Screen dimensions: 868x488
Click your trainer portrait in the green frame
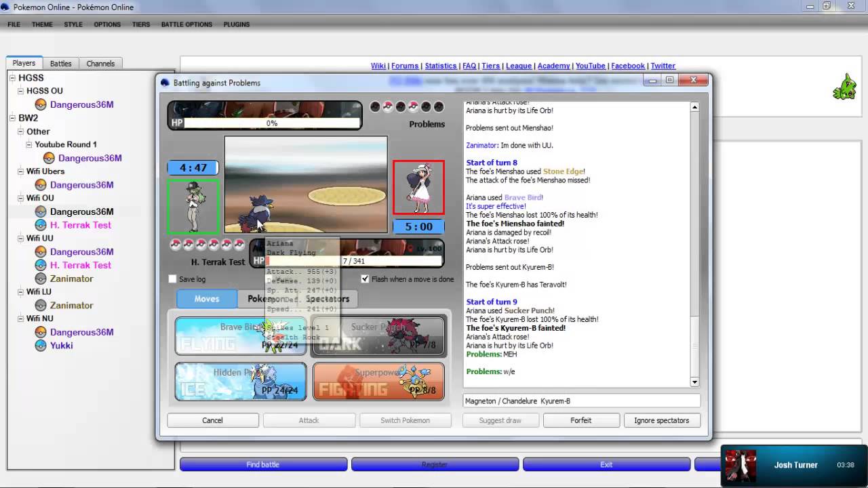(193, 206)
